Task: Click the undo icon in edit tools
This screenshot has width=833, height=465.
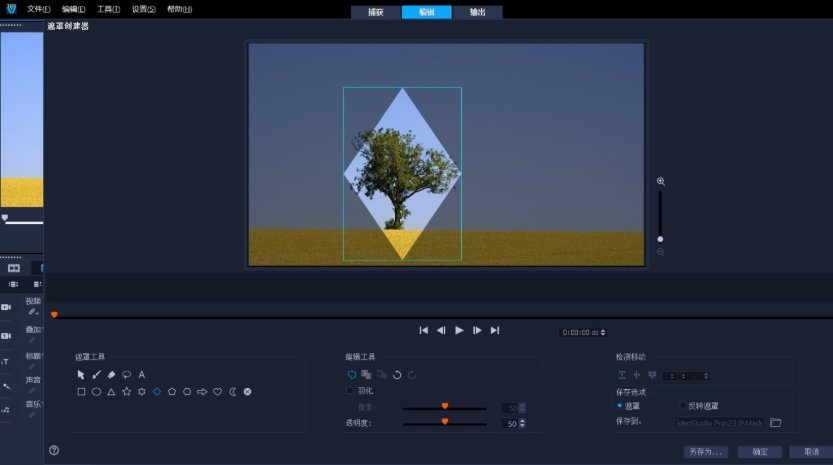Action: point(397,374)
